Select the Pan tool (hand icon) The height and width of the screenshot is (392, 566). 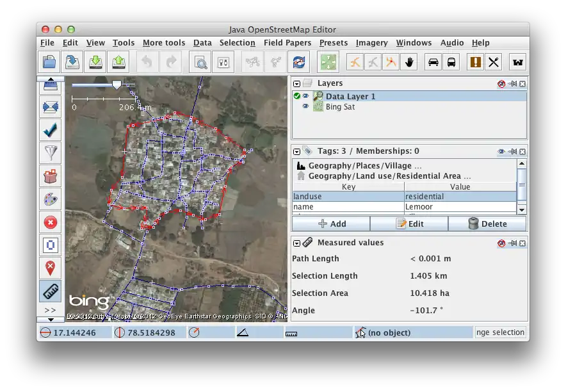(x=408, y=61)
